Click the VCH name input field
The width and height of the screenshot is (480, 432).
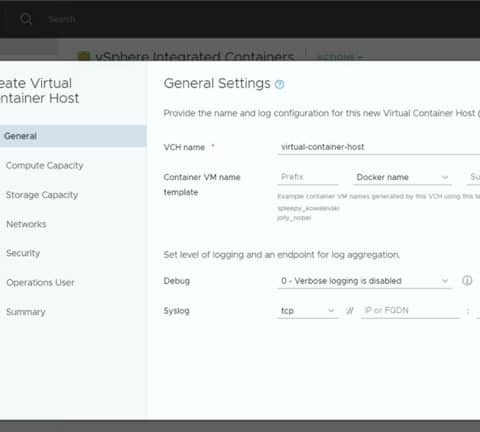coord(378,147)
